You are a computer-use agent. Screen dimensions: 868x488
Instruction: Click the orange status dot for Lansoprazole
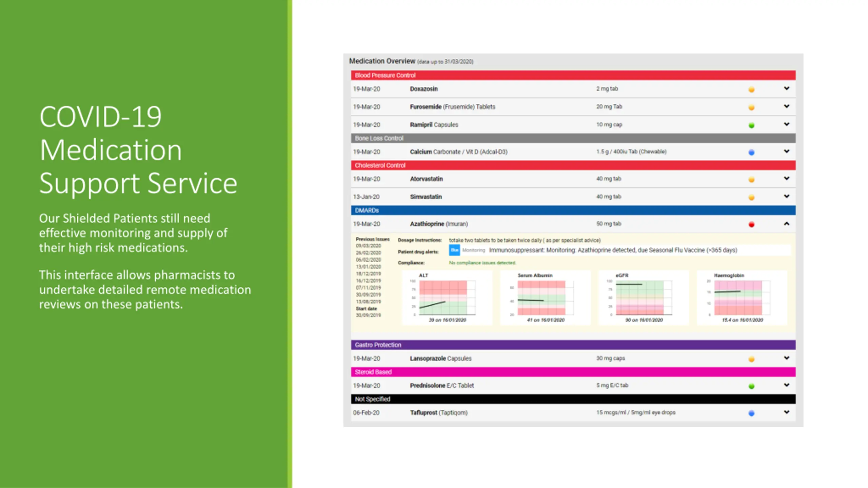(751, 359)
